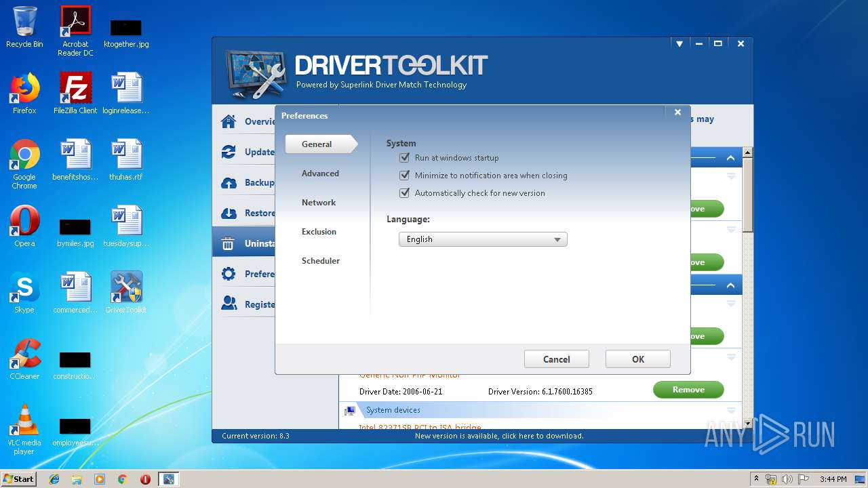868x488 pixels.
Task: Toggle Minimize to notification area when closing
Action: (405, 175)
